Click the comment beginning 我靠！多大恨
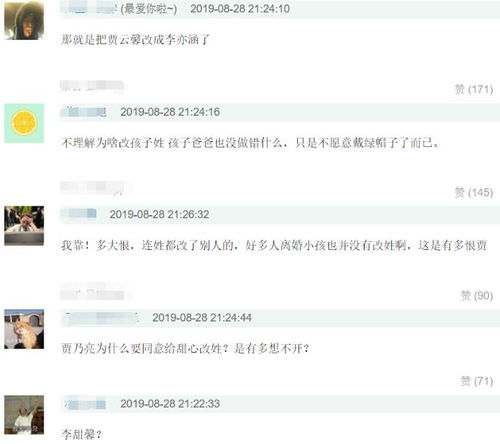 (x=274, y=246)
